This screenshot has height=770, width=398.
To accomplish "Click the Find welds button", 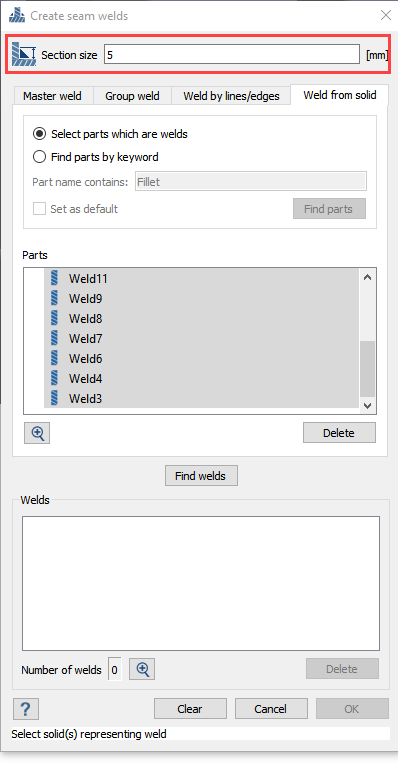I will point(201,476).
